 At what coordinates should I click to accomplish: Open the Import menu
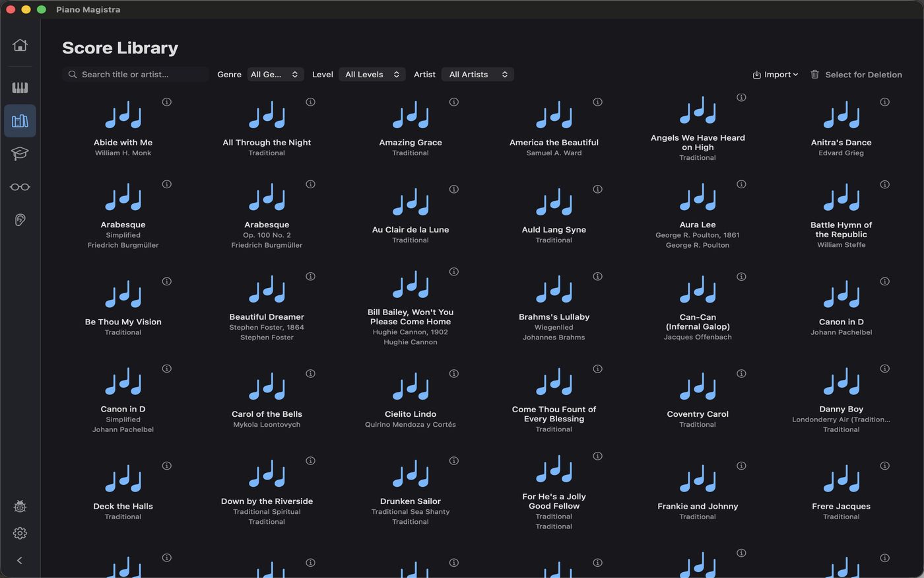click(x=775, y=75)
